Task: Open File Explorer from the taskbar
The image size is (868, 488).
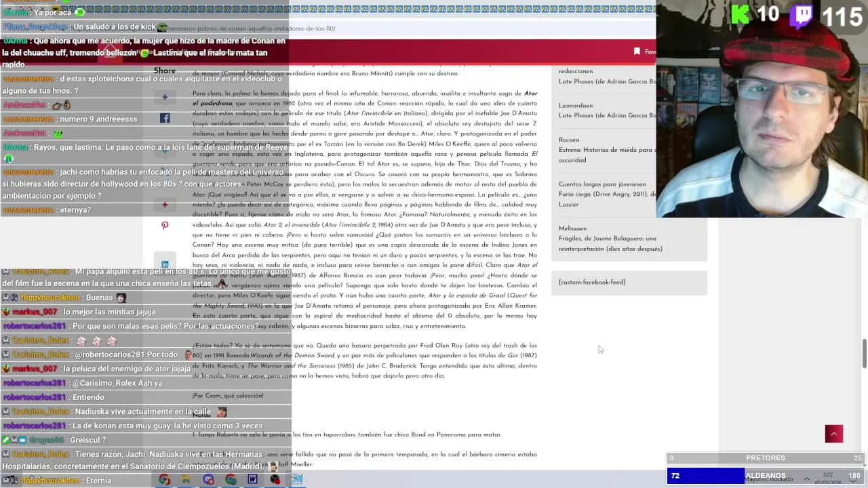Action: pos(186,479)
